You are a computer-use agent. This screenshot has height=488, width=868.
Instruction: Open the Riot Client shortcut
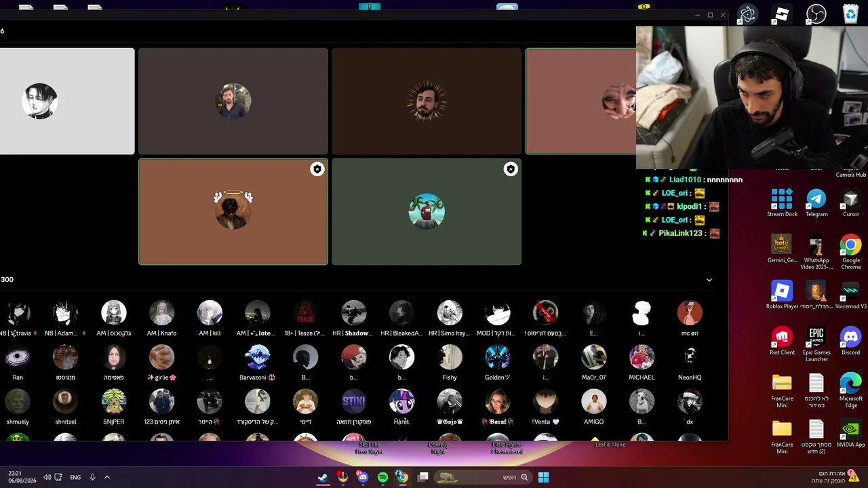point(782,341)
